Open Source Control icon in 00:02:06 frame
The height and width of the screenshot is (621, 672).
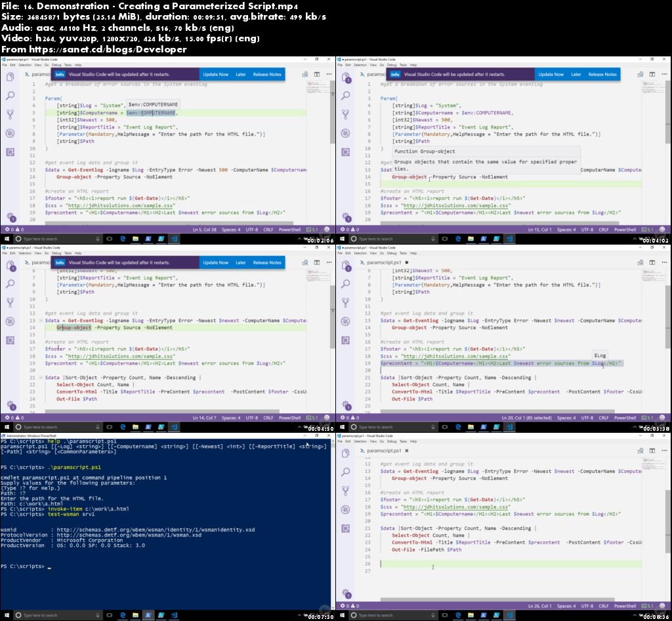pos(10,114)
